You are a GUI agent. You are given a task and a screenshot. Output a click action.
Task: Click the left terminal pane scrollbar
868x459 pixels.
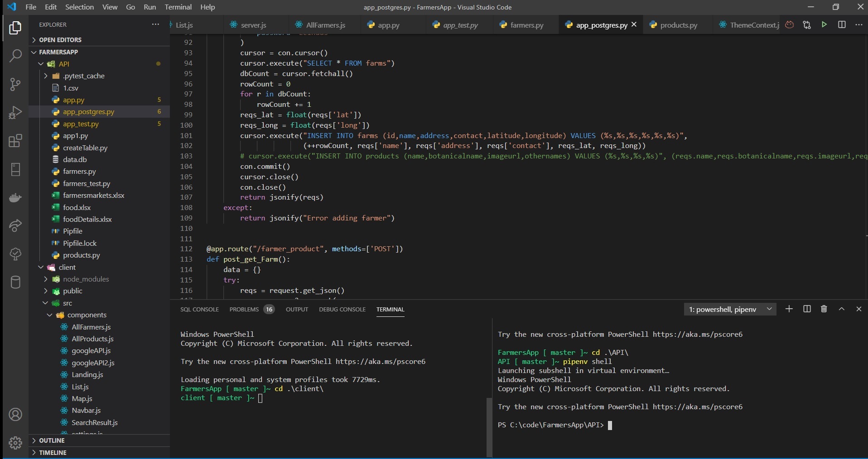(x=489, y=427)
